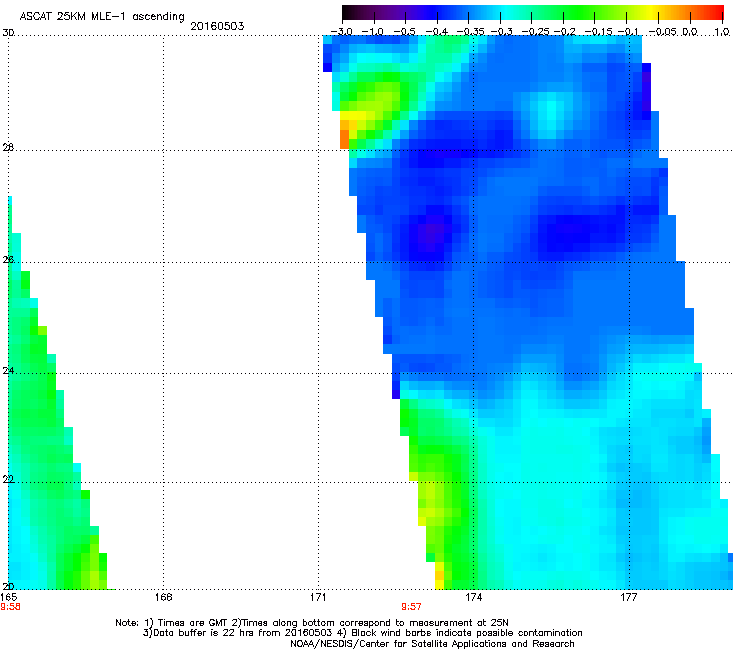Screen dimensions: 740x650
Task: Click the title "ASCAT 25KM MLE-1 ascending"
Action: (102, 16)
